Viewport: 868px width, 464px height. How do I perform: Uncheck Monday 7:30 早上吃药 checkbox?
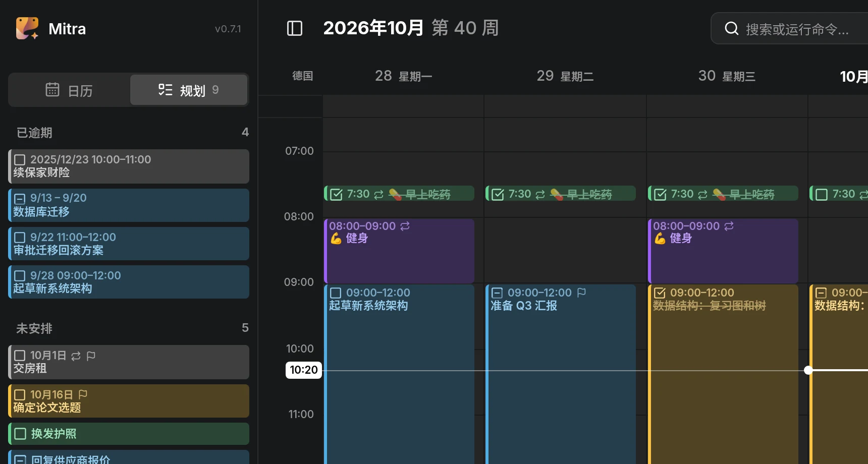tap(336, 194)
